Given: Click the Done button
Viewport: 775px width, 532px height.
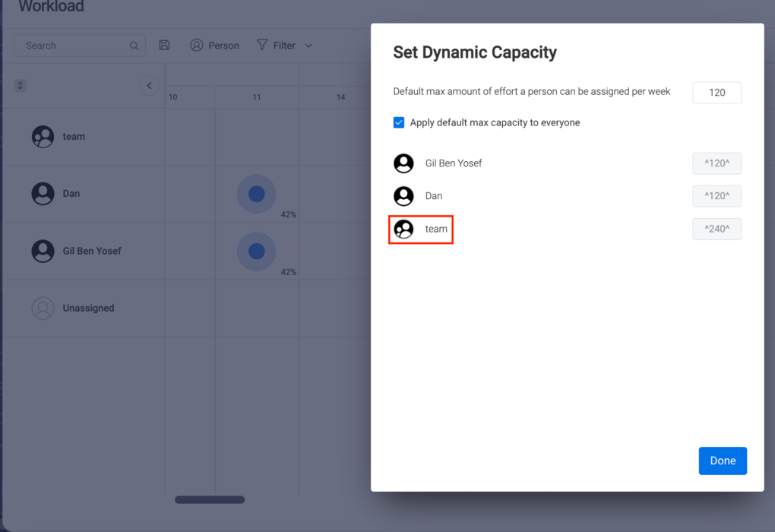Looking at the screenshot, I should click(x=723, y=461).
